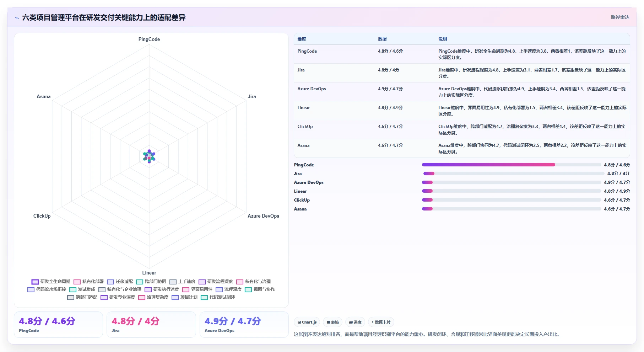644x352 pixels.
Task: Click the 治理复杂度 legend color swatch
Action: point(141,298)
